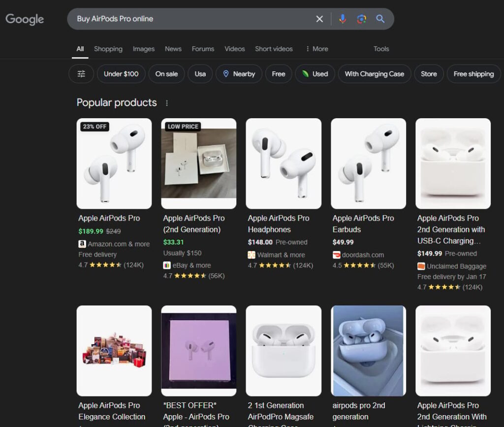Click Amazon.com & more seller link
Viewport: 504px width, 427px height.
[114, 244]
